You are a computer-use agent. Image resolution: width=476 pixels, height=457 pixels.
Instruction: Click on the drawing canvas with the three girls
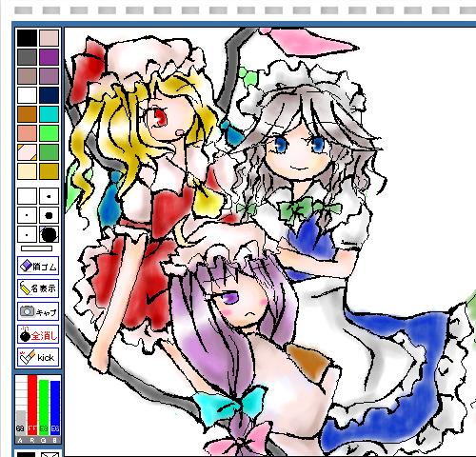pyautogui.click(x=269, y=242)
